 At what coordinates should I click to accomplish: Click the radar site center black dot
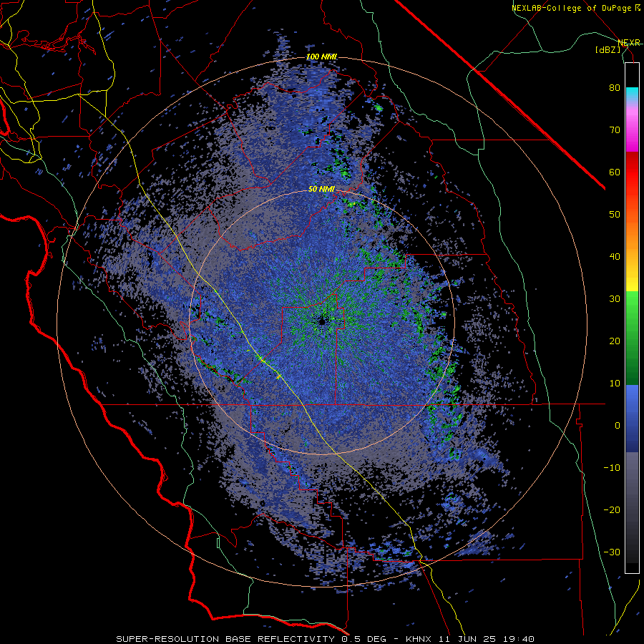point(321,322)
